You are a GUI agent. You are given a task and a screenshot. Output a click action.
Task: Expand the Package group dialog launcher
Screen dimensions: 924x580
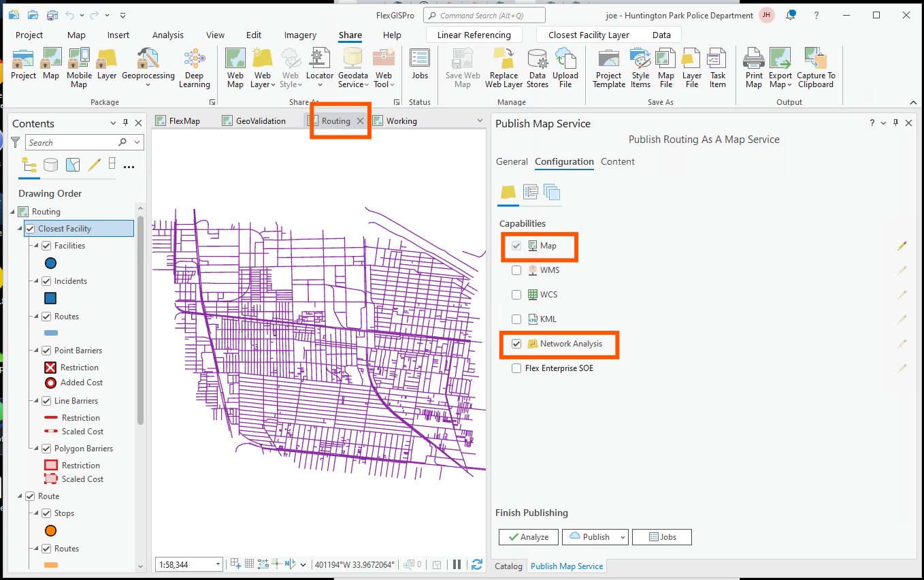click(x=212, y=102)
